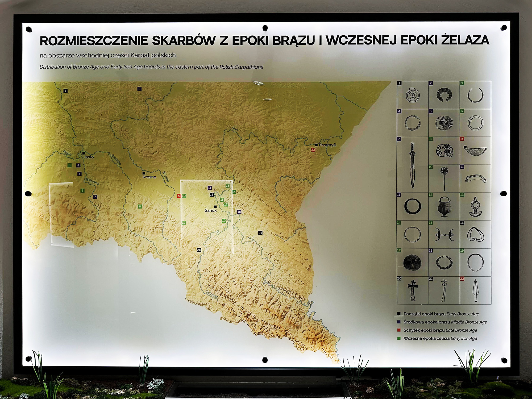
Task: Click black swatch for Early Bronze Age
Action: click(399, 314)
